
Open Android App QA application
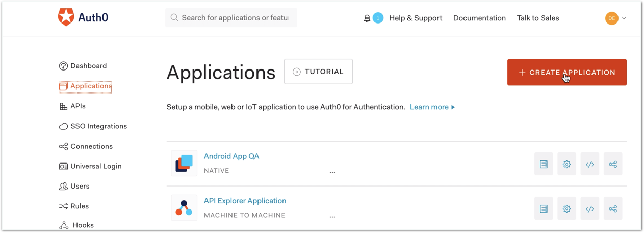tap(231, 156)
